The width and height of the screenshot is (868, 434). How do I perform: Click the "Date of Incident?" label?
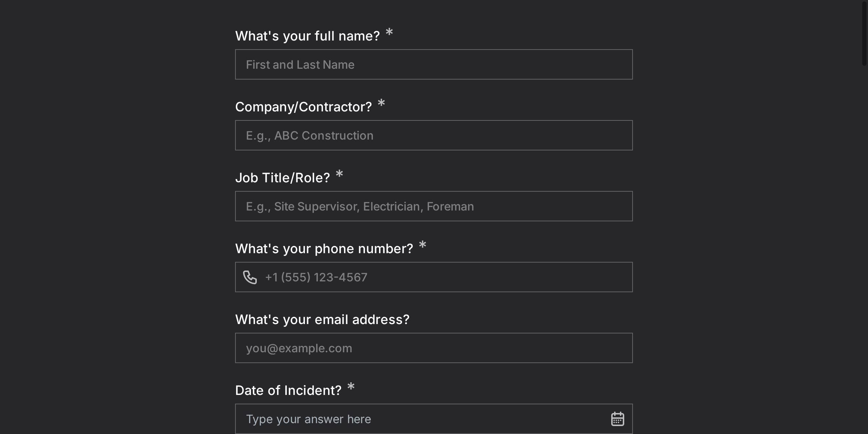coord(288,391)
